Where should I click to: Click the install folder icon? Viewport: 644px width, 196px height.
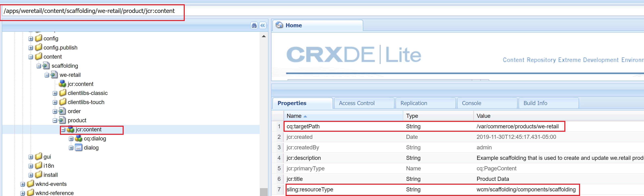pos(39,174)
